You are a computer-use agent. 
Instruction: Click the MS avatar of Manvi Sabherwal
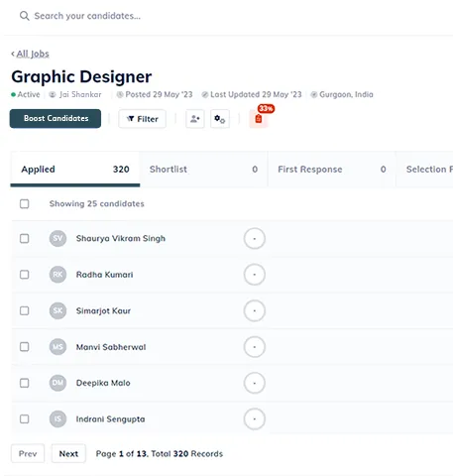click(x=57, y=347)
